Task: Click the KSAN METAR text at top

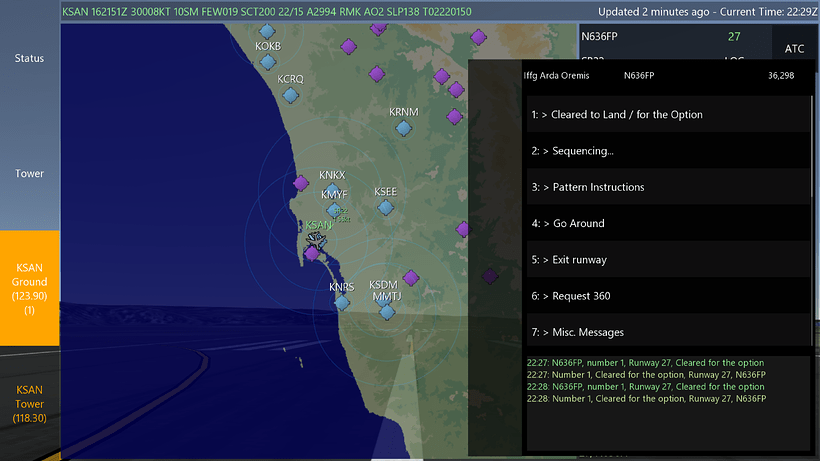Action: pos(267,11)
